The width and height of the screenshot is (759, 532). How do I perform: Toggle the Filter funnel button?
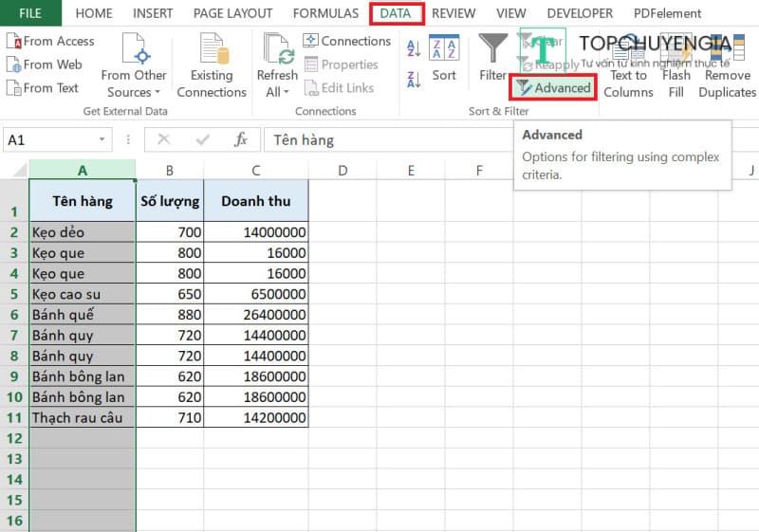click(x=492, y=59)
